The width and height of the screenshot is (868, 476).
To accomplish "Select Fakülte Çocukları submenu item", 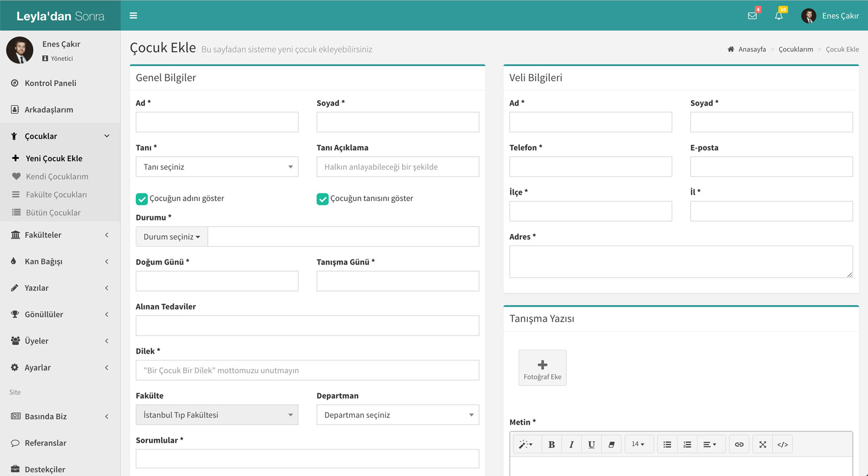I will (60, 194).
